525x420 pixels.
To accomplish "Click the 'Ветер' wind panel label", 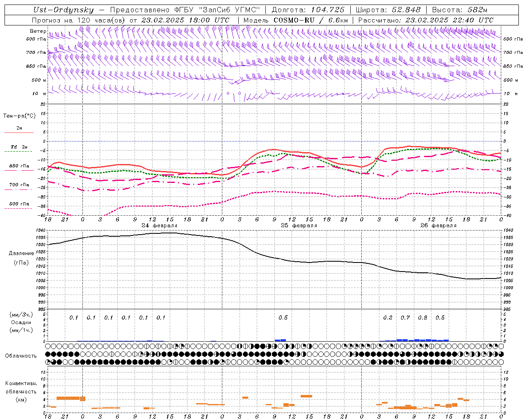I will tap(38, 31).
